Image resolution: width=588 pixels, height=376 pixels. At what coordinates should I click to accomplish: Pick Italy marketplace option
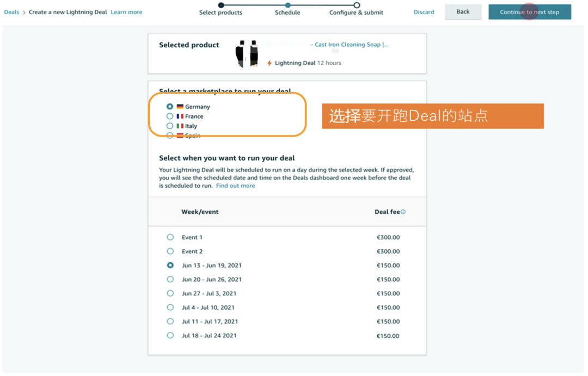point(170,126)
